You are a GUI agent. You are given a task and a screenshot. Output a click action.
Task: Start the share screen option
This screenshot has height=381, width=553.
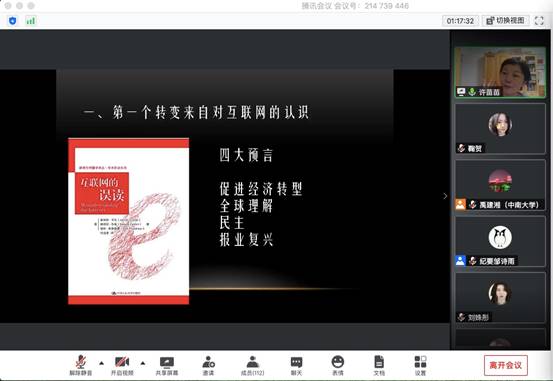click(x=167, y=365)
